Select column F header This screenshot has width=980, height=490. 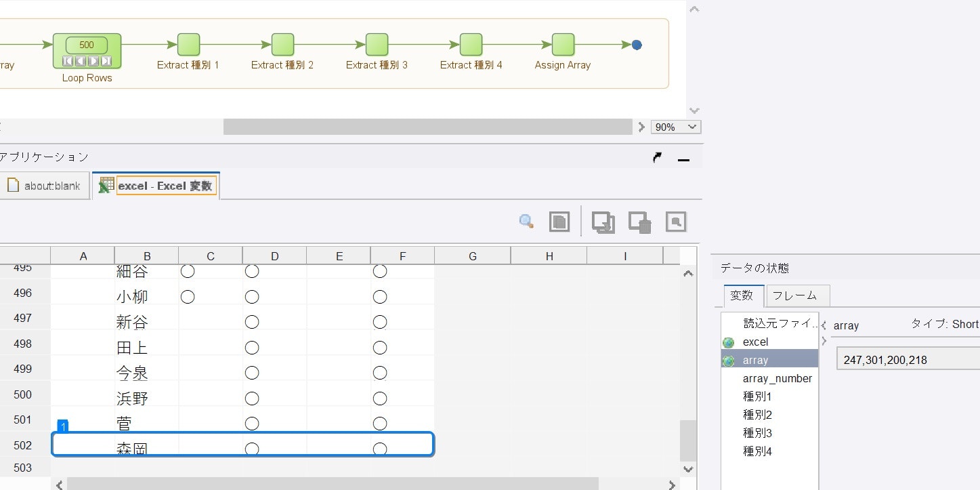[x=402, y=256]
